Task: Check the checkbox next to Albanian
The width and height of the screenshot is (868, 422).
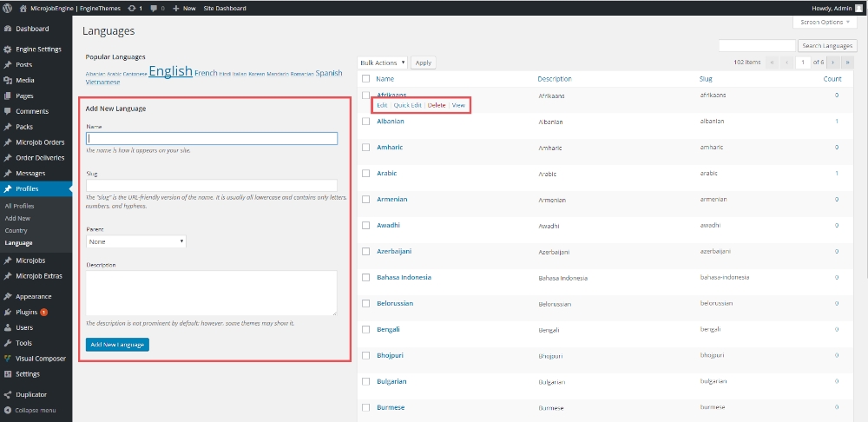Action: [365, 122]
